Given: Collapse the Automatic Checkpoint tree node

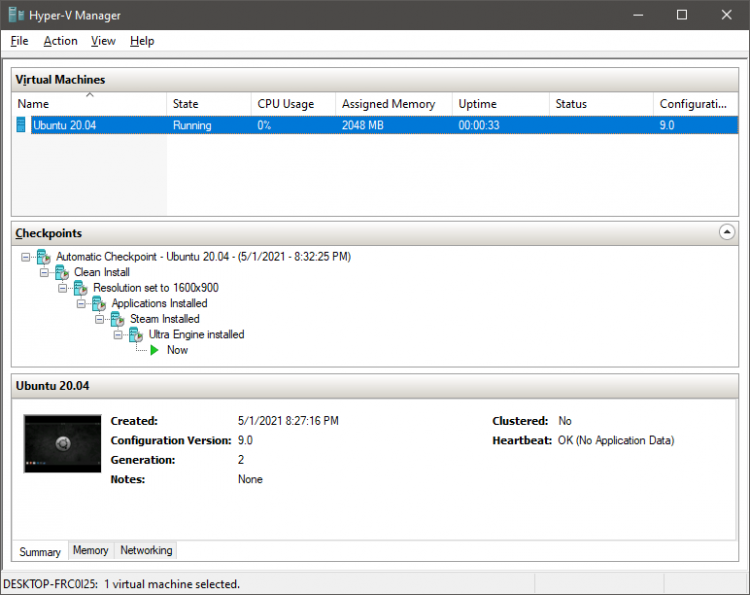Looking at the screenshot, I should coord(25,257).
